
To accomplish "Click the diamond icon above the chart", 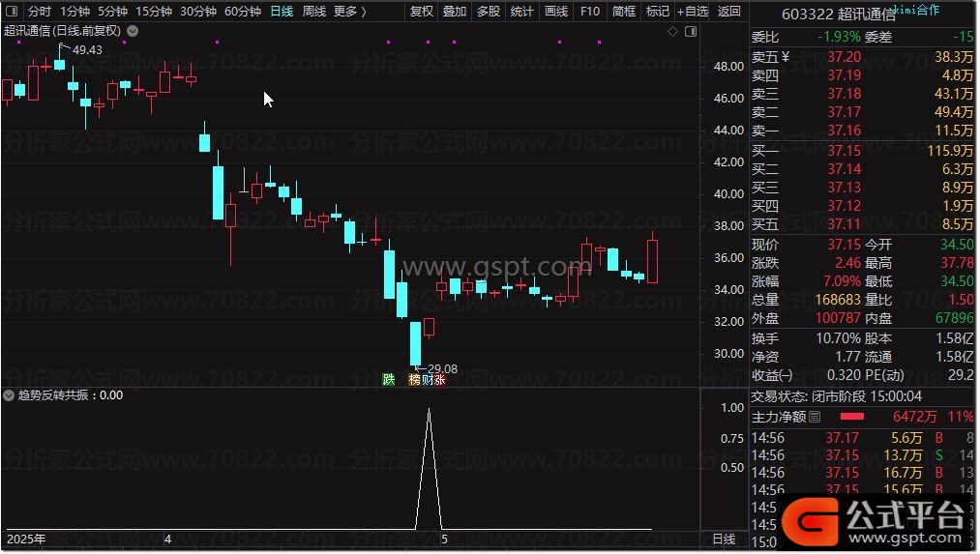I will click(x=672, y=31).
